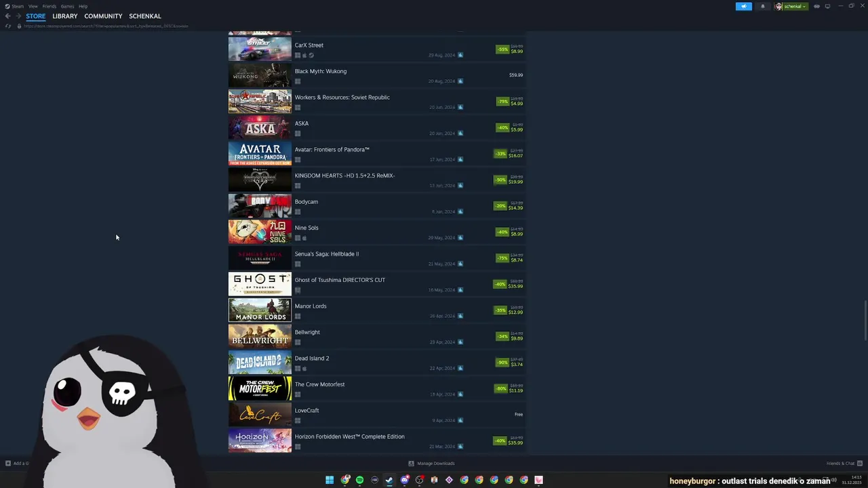868x488 pixels.
Task: Reload the store page
Action: pos(8,26)
